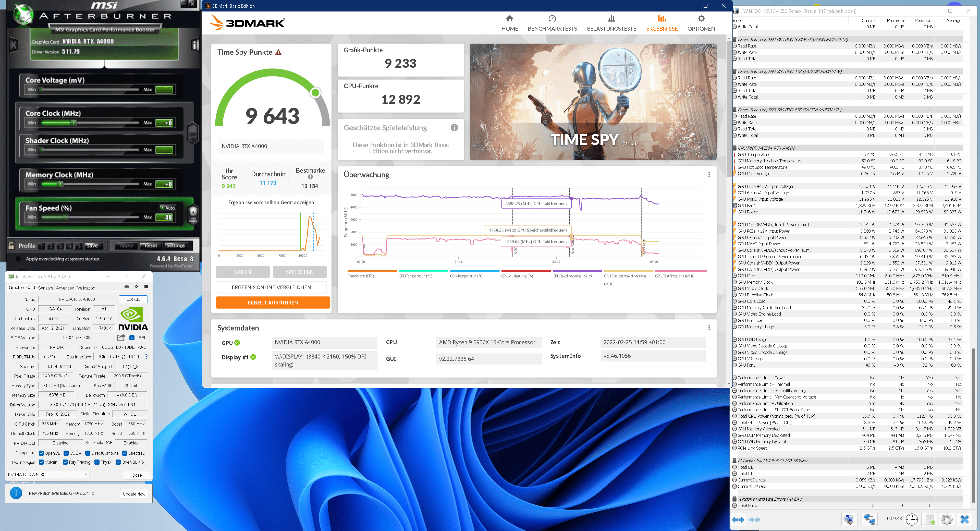Viewport: 980px width, 531px height.
Task: Click ERGEBNIS ONLINE VERGLEICHEN button
Action: (x=271, y=287)
